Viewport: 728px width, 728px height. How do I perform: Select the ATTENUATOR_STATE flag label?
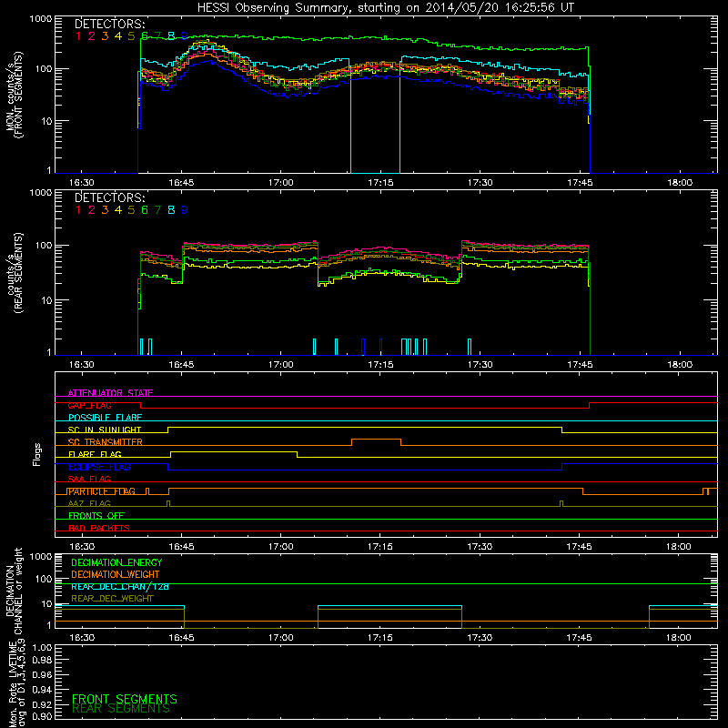[x=110, y=393]
